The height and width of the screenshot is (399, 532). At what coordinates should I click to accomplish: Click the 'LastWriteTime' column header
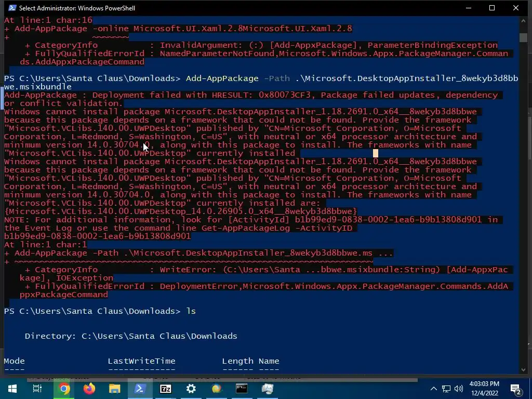[141, 361]
